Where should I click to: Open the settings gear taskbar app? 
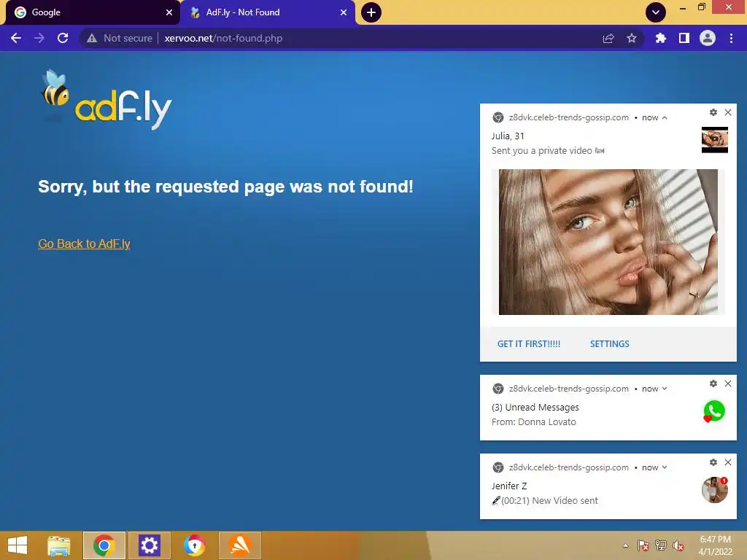(149, 545)
